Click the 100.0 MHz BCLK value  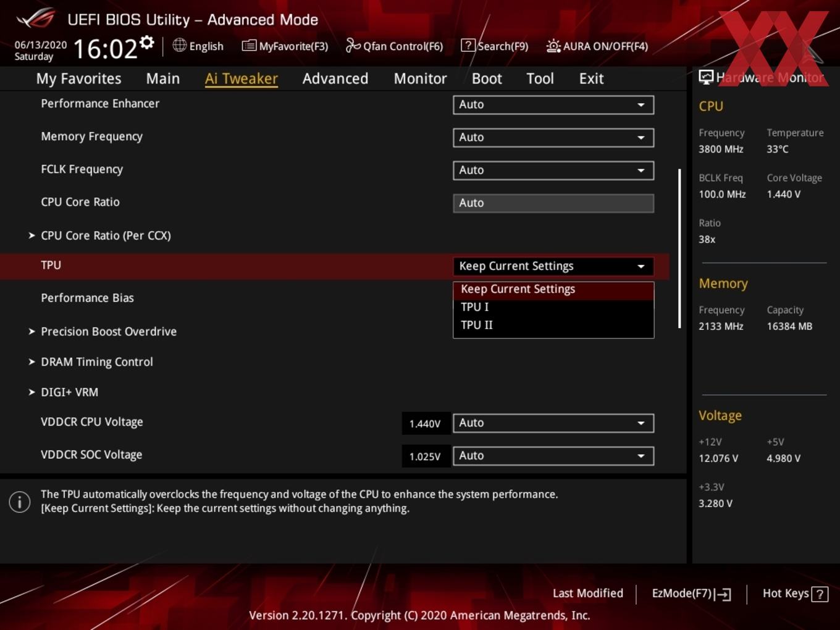[722, 194]
